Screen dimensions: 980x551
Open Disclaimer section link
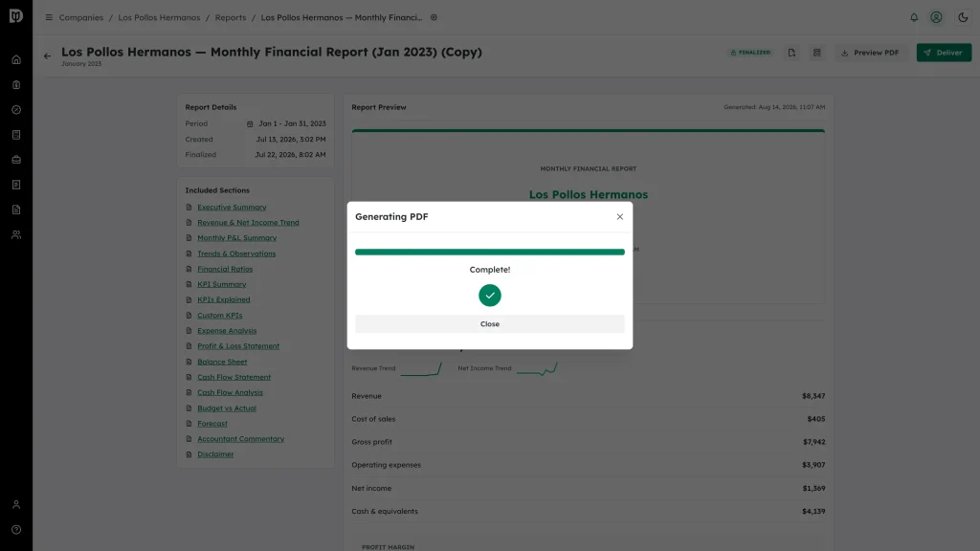[215, 454]
